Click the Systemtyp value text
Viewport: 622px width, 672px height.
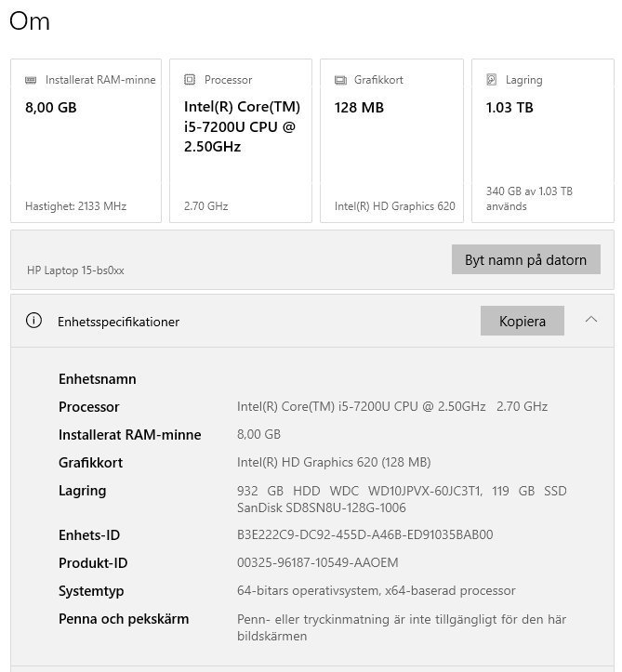click(376, 590)
